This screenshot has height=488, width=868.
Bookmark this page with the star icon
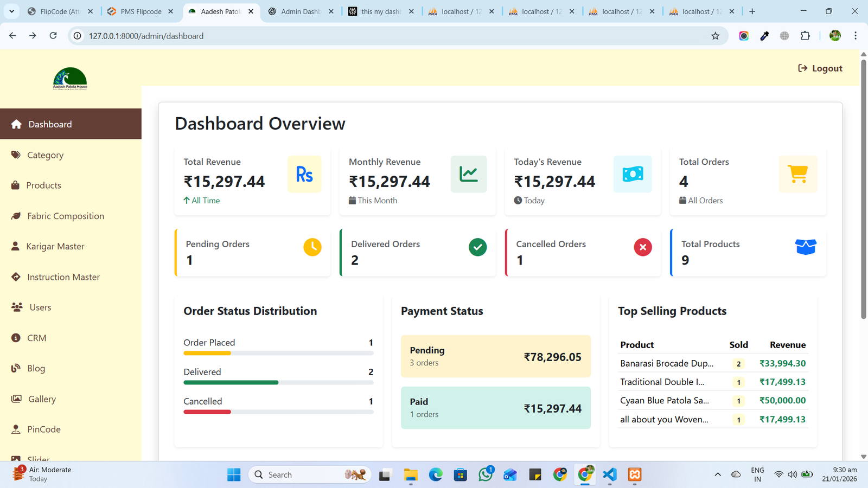[716, 36]
